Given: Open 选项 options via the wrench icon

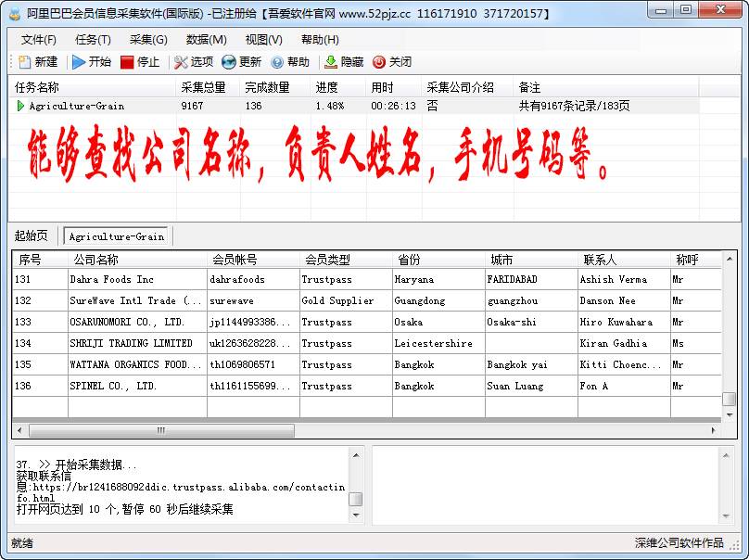Looking at the screenshot, I should 181,62.
